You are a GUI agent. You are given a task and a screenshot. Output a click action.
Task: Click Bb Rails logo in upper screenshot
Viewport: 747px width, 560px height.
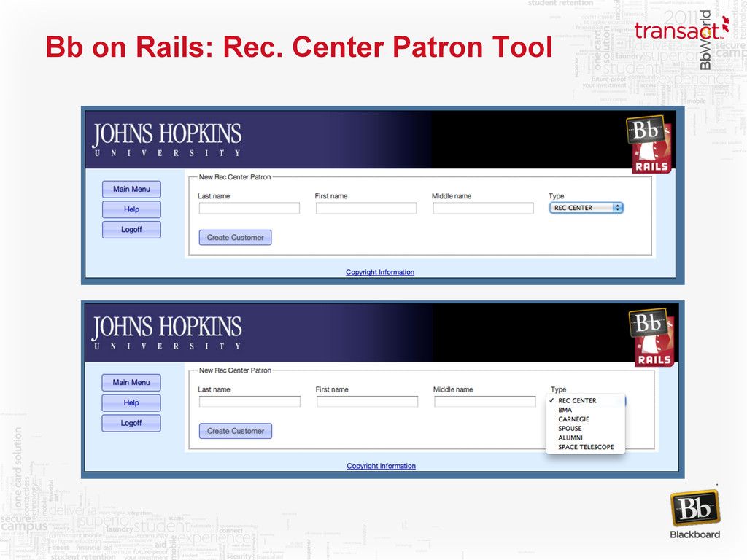point(649,144)
